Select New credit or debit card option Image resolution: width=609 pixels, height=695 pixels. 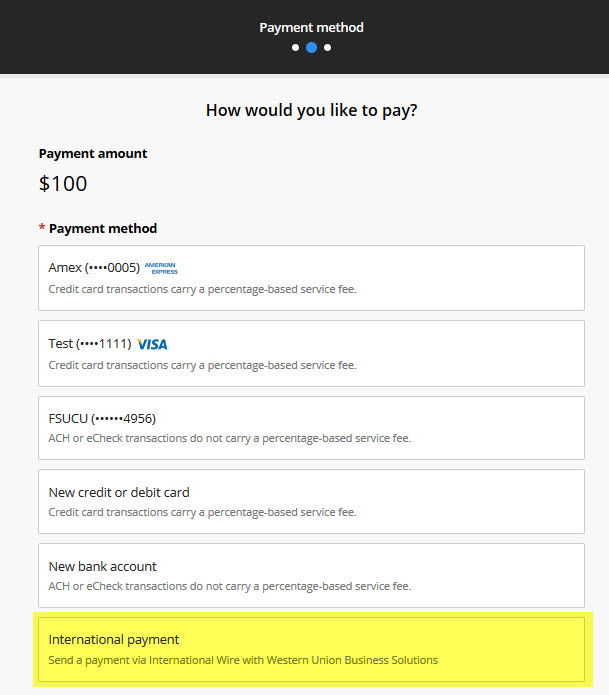[x=312, y=502]
